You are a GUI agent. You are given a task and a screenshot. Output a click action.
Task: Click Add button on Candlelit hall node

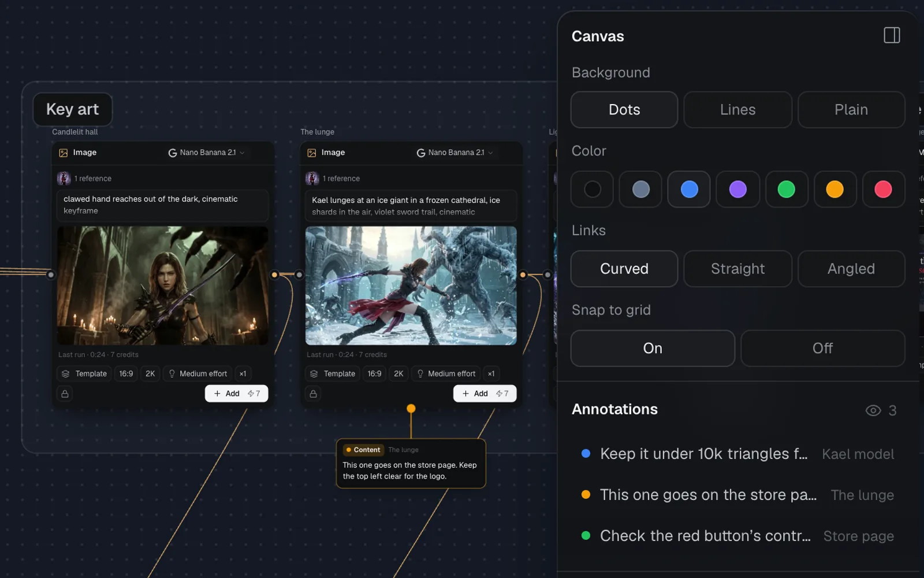tap(236, 394)
